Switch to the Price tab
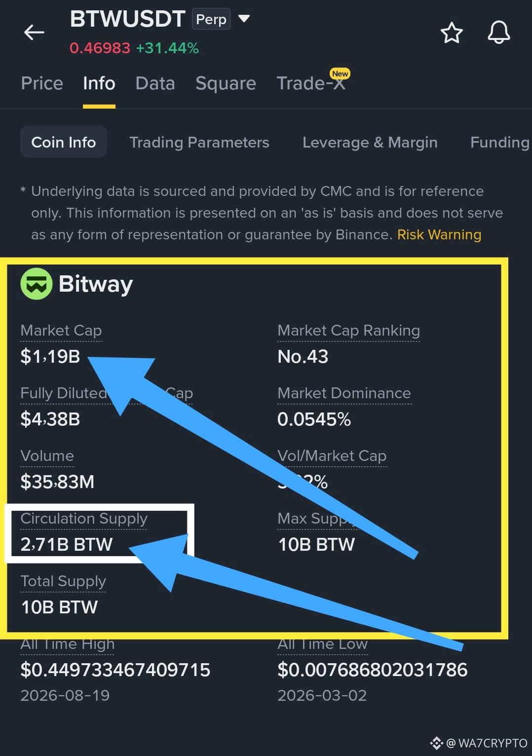This screenshot has height=756, width=532. [x=42, y=83]
